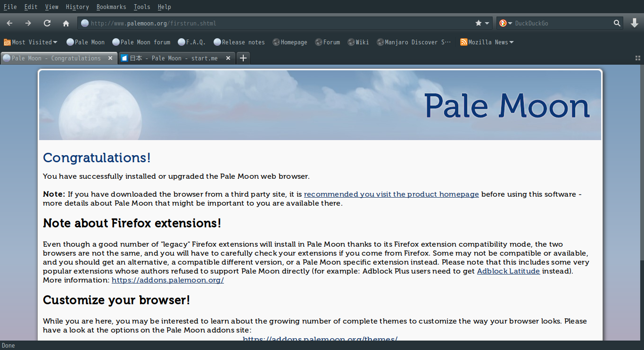Open the Pale Moon forum bookmark
This screenshot has width=644, height=350.
click(x=141, y=42)
